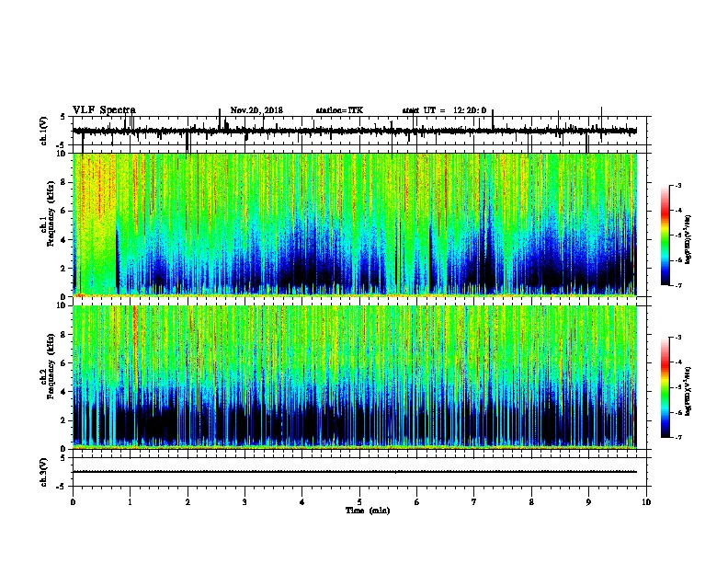The width and height of the screenshot is (728, 563).
Task: Click the ch.2 spectrogram color bar
Action: click(x=665, y=387)
